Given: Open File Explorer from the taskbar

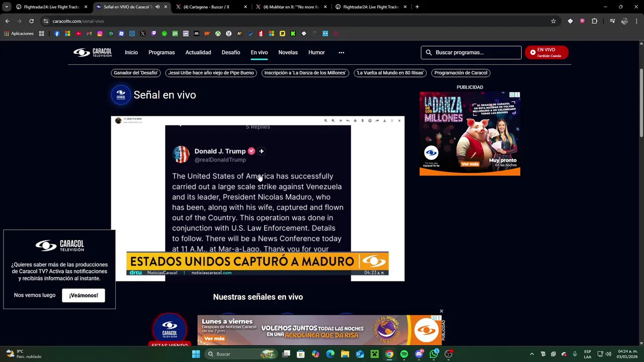Looking at the screenshot, I should (345, 354).
